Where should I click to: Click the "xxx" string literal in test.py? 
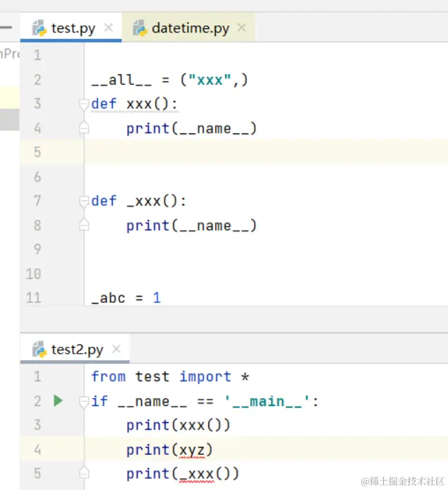[x=210, y=80]
